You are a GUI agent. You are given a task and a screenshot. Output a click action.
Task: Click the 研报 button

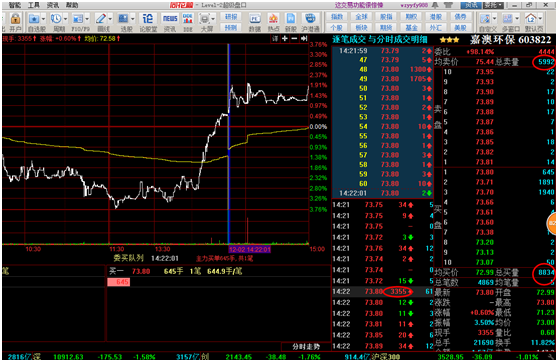tap(231, 17)
